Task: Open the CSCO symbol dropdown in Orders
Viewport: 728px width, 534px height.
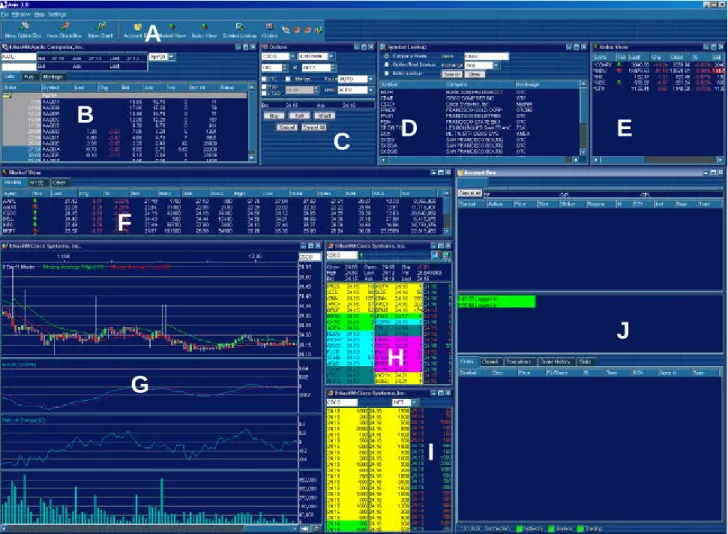Action: 292,56
